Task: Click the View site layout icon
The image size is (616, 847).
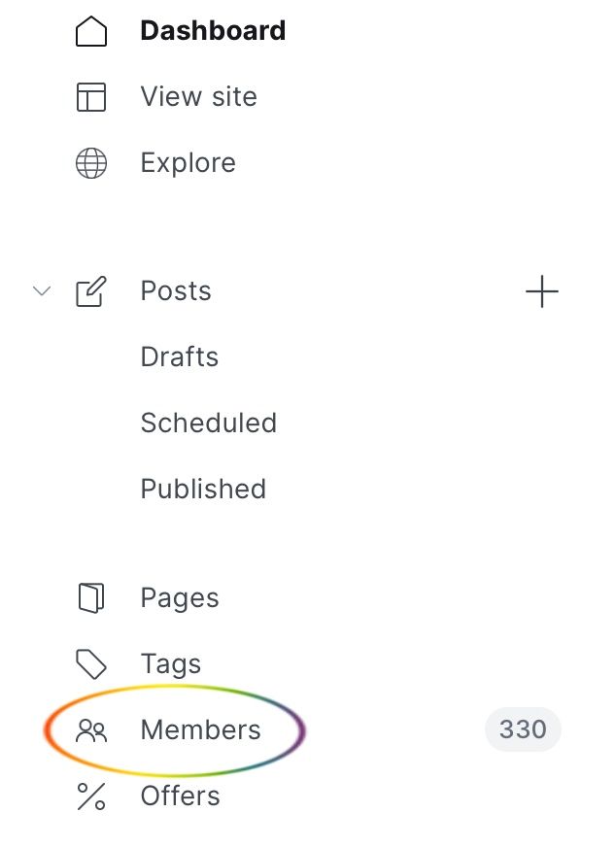Action: click(x=90, y=97)
